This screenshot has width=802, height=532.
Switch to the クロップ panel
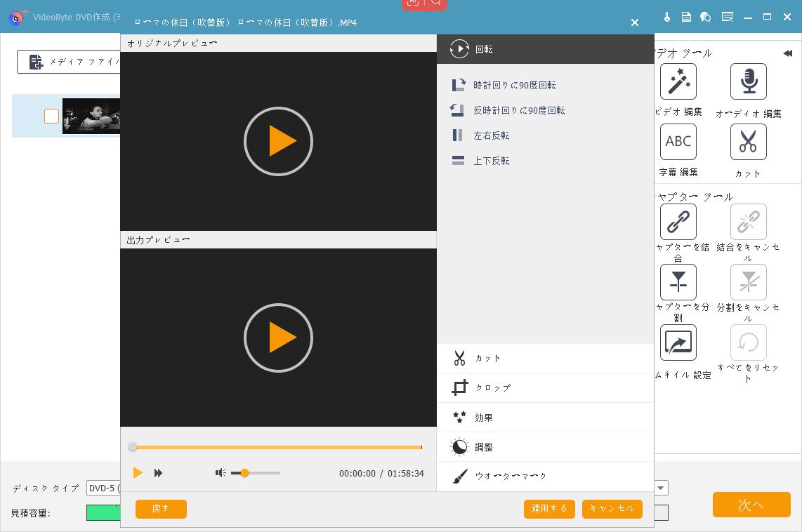[492, 387]
